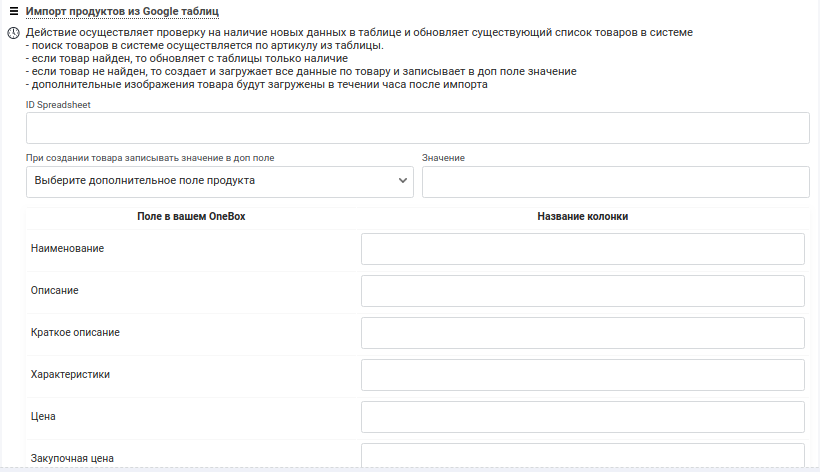Focus the Закупочная цена column input

tap(583, 455)
